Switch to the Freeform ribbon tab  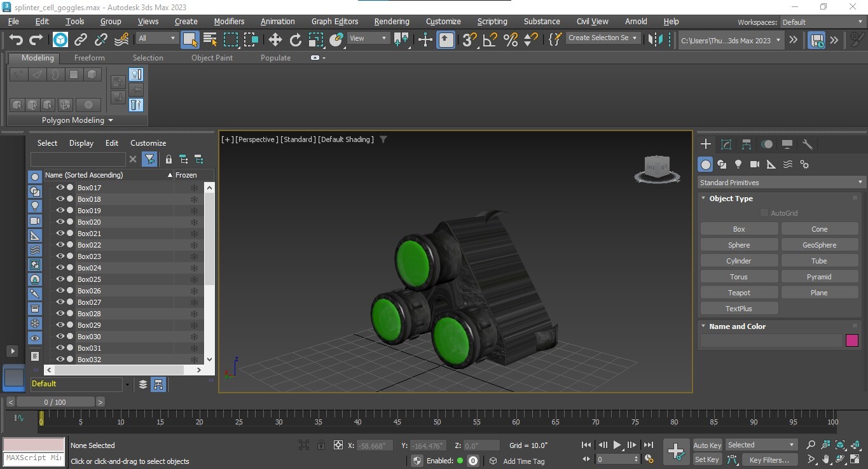[x=89, y=57]
